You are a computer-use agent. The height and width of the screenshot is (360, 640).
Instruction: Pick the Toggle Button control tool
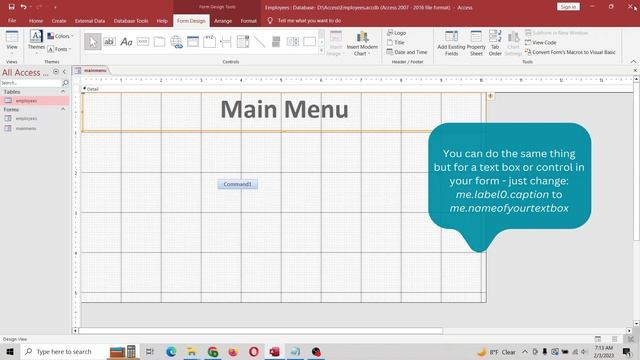(276, 42)
